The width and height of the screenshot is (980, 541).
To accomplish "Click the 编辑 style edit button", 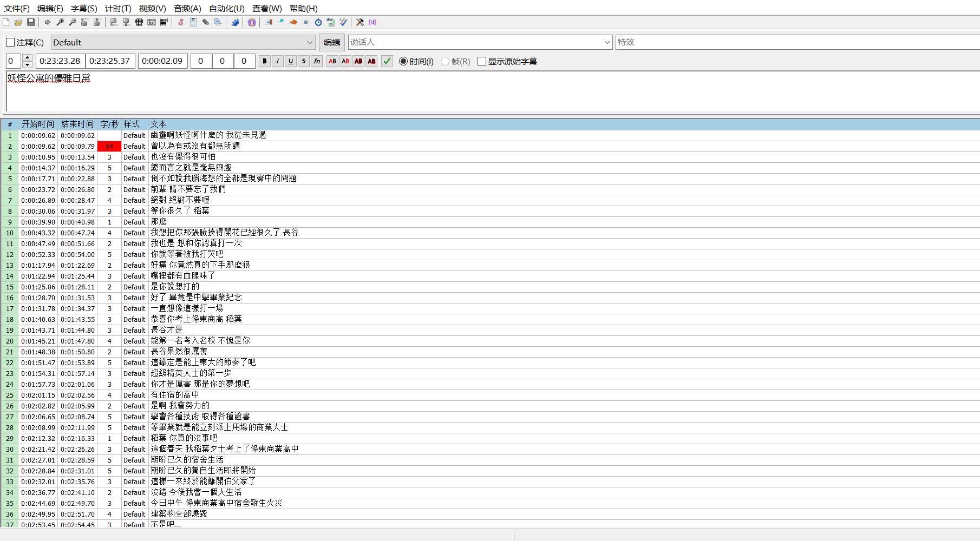I will [x=332, y=42].
